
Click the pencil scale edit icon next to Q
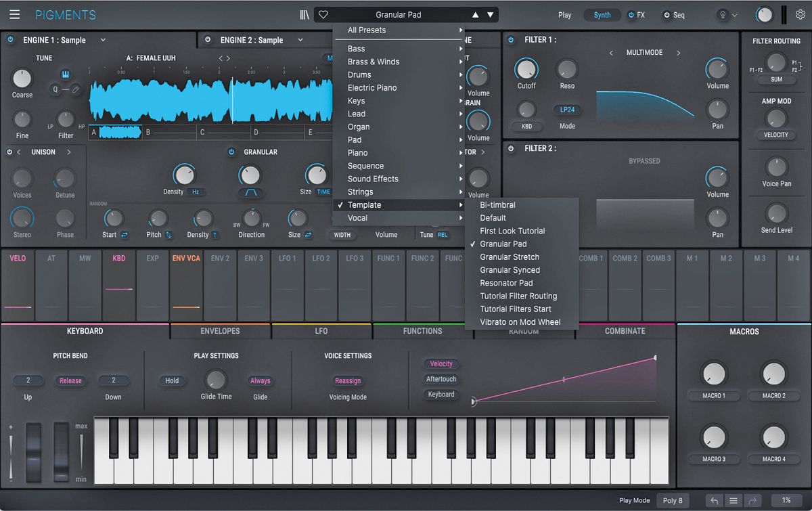pyautogui.click(x=75, y=89)
